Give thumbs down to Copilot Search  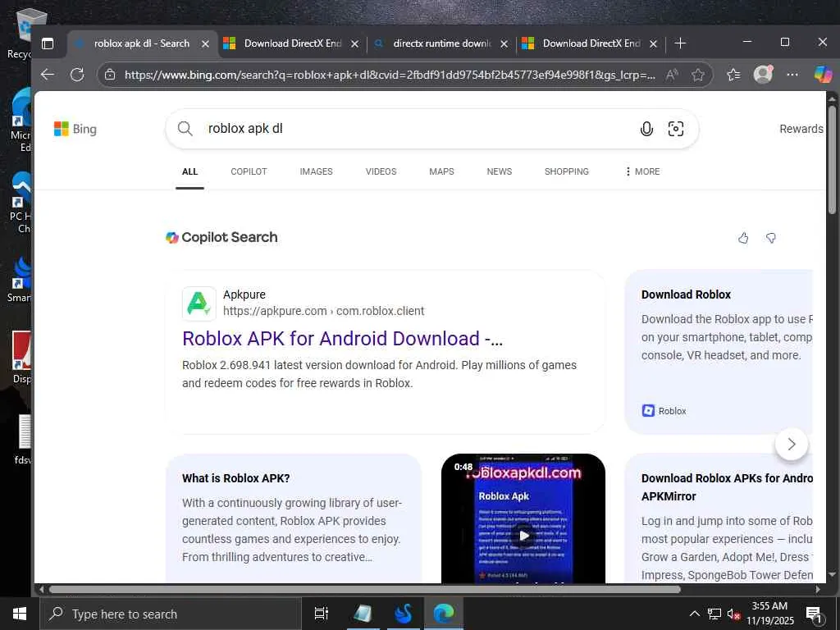point(771,238)
